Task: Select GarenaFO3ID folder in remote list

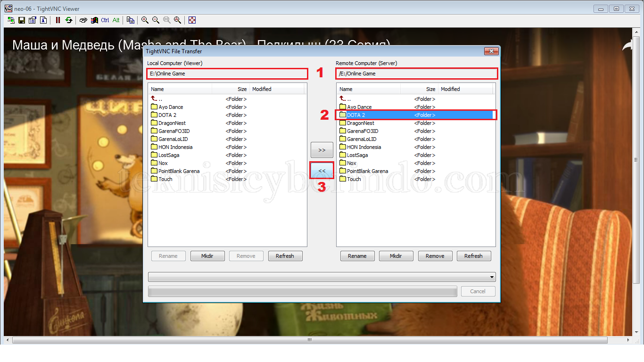Action: [359, 131]
